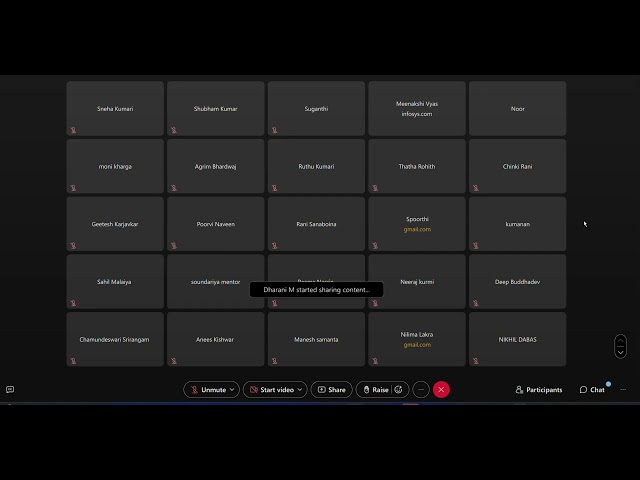Click the 'Dharani M started sharing content' notification
The height and width of the screenshot is (480, 640).
click(316, 290)
